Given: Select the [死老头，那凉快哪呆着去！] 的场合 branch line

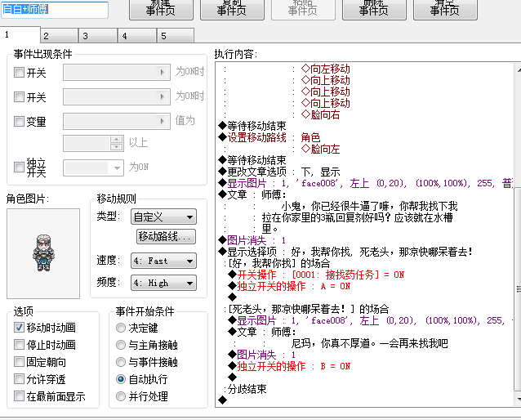Looking at the screenshot, I should pyautogui.click(x=306, y=309).
